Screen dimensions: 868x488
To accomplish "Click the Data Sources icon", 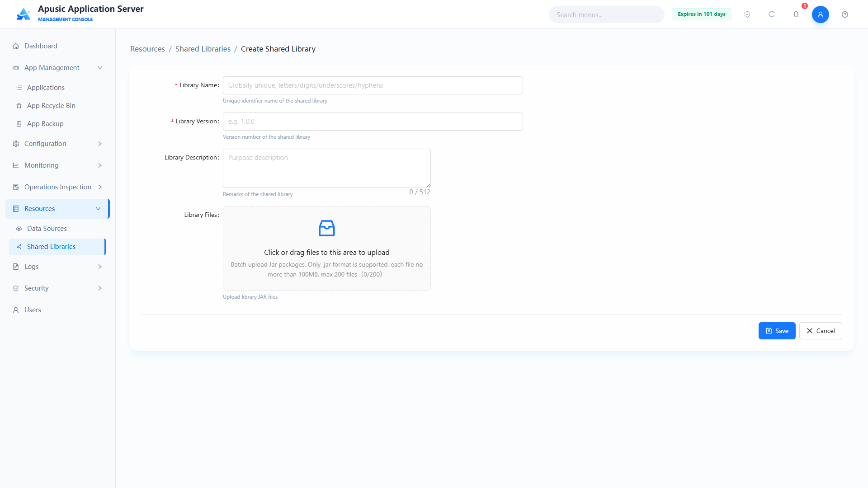I will (x=19, y=229).
